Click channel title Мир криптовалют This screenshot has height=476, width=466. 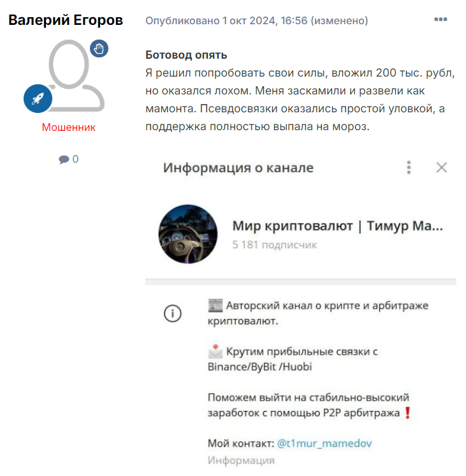293,226
